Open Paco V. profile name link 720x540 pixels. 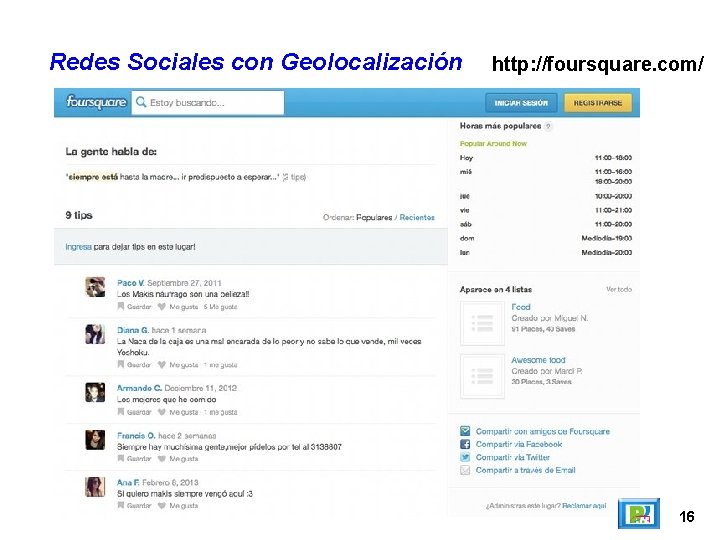tap(130, 283)
